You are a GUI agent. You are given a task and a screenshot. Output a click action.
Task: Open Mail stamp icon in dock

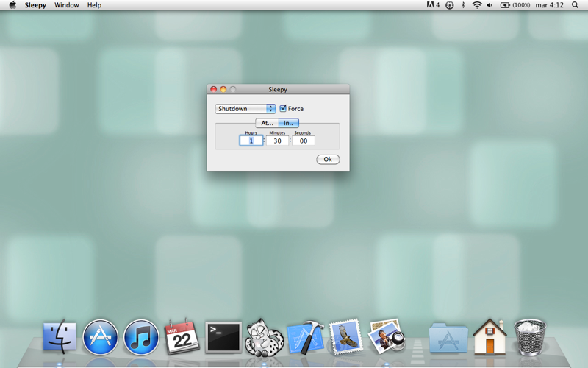coord(345,337)
